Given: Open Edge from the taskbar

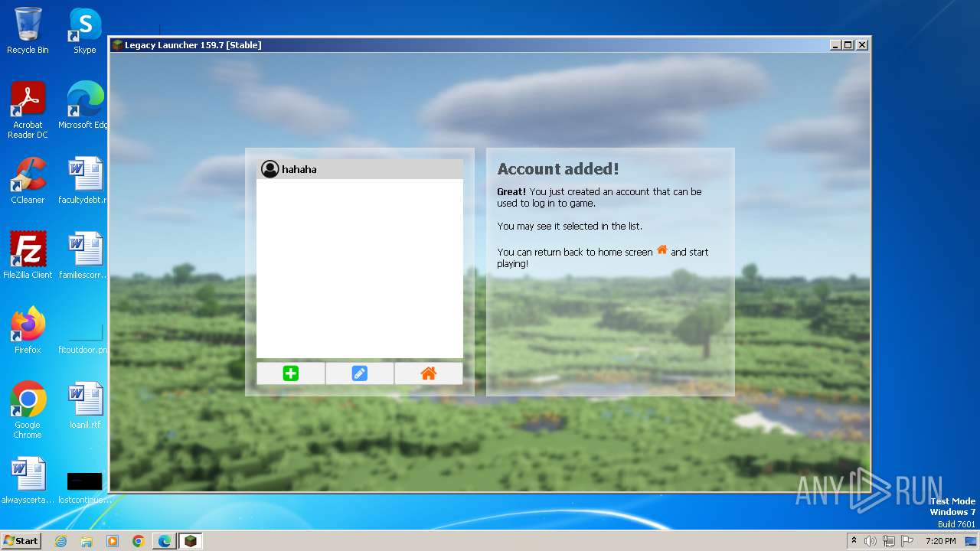Looking at the screenshot, I should click(x=164, y=541).
